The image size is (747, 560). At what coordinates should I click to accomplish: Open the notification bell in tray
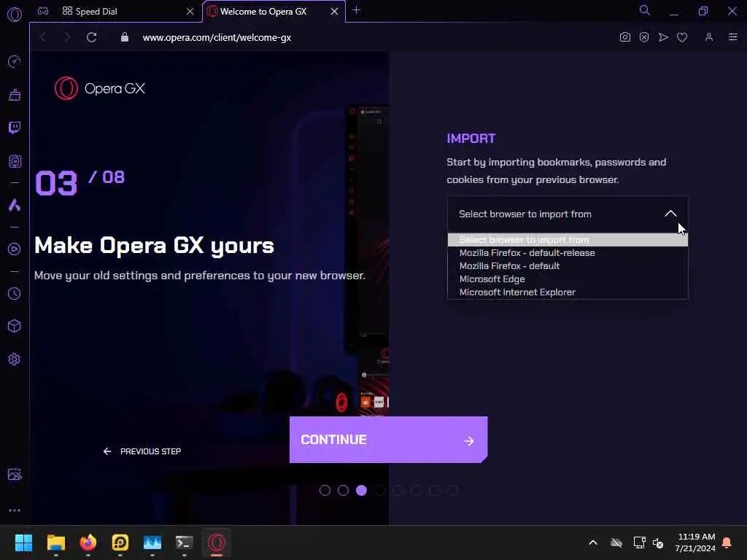click(727, 542)
